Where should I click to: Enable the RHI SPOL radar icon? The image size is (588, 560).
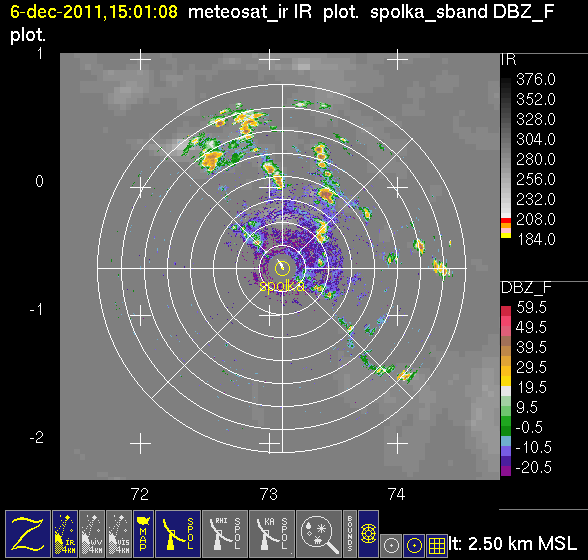pyautogui.click(x=225, y=534)
